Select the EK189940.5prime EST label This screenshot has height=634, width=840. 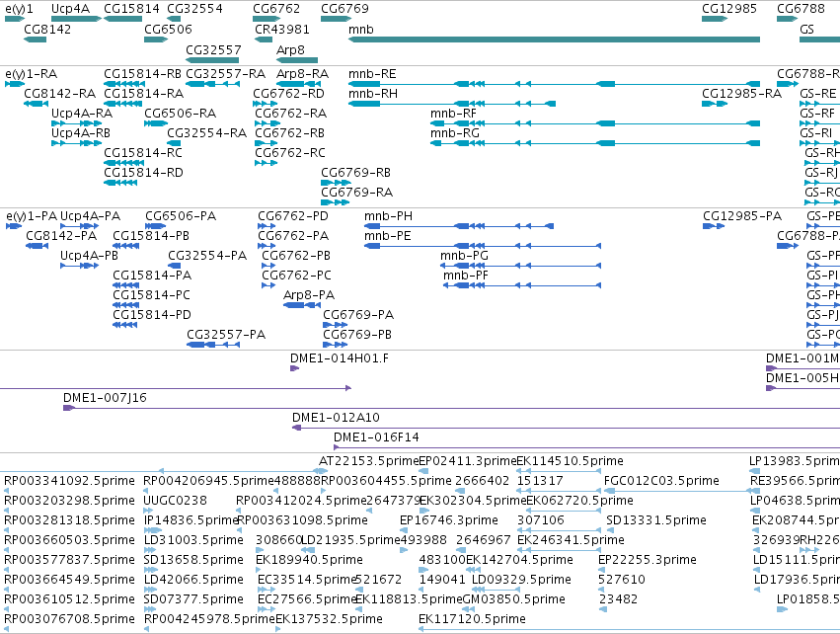pyautogui.click(x=310, y=560)
